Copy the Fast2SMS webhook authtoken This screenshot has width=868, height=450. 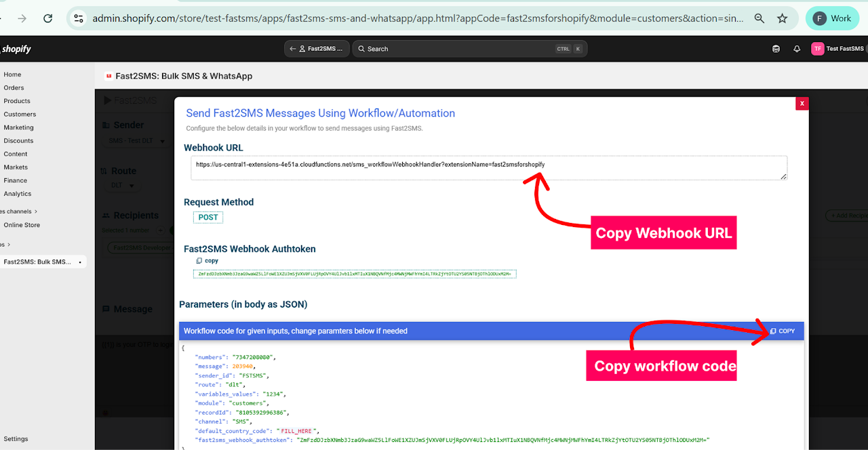tap(207, 261)
